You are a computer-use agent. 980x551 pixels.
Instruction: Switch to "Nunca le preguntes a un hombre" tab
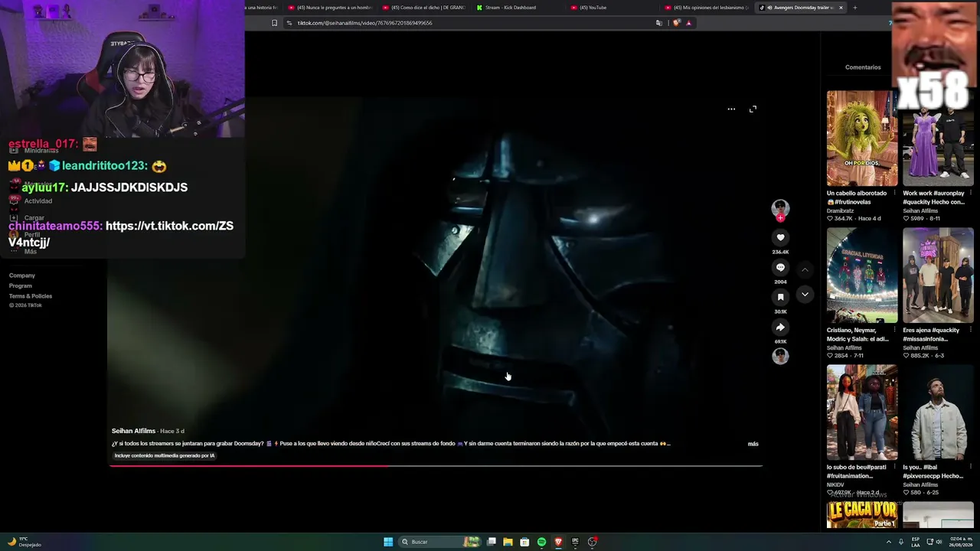[330, 8]
